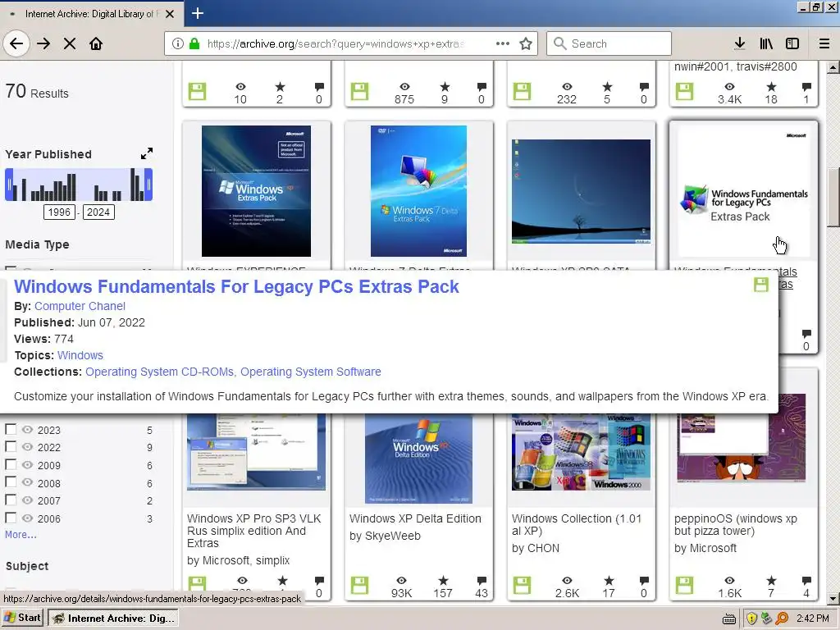Edit the 1996 start year field
Image resolution: width=840 pixels, height=630 pixels.
[x=59, y=212]
